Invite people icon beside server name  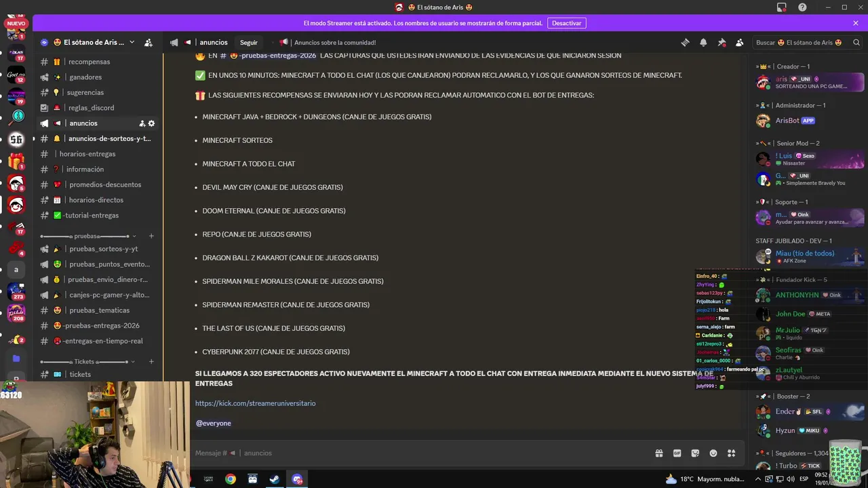(x=149, y=42)
